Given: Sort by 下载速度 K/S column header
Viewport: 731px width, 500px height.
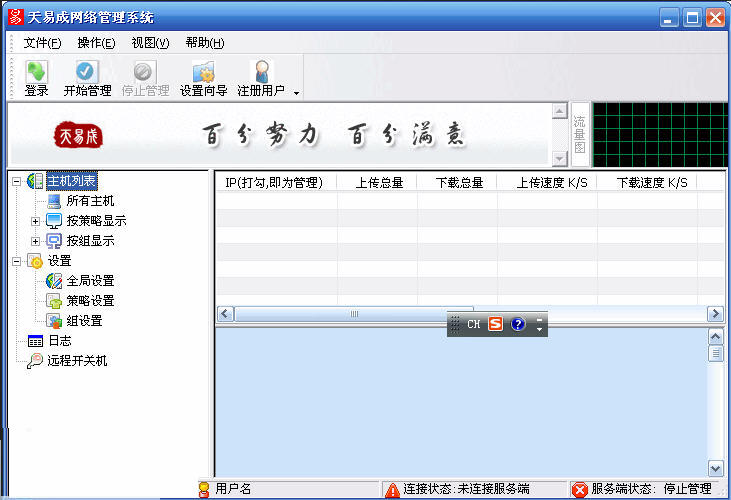Looking at the screenshot, I should click(x=647, y=182).
